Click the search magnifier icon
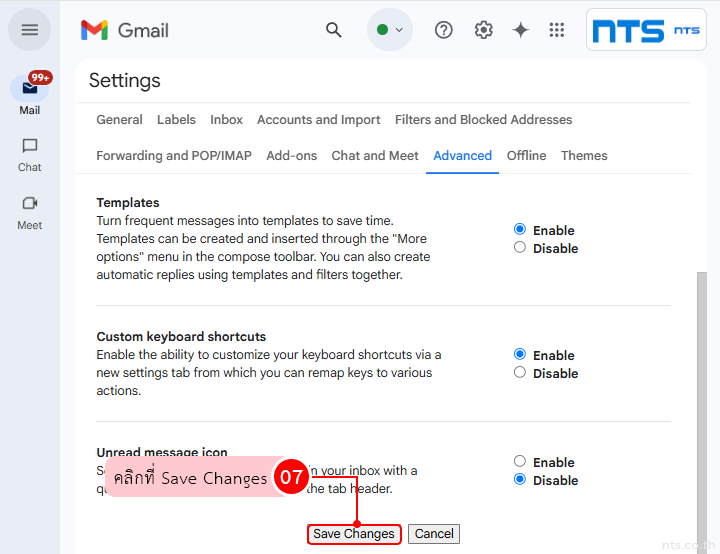The height and width of the screenshot is (554, 720). pyautogui.click(x=334, y=30)
